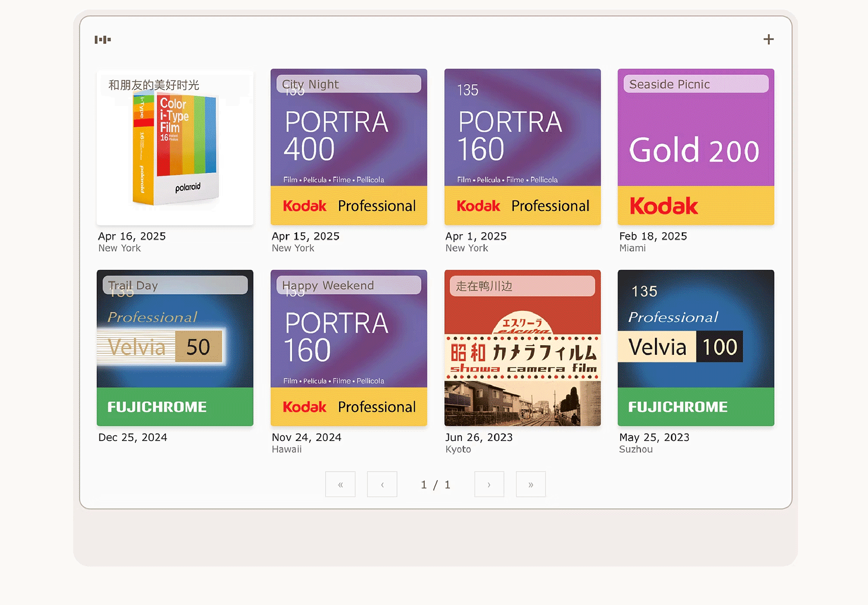Click the plus icon to add a roll
868x605 pixels.
click(768, 39)
